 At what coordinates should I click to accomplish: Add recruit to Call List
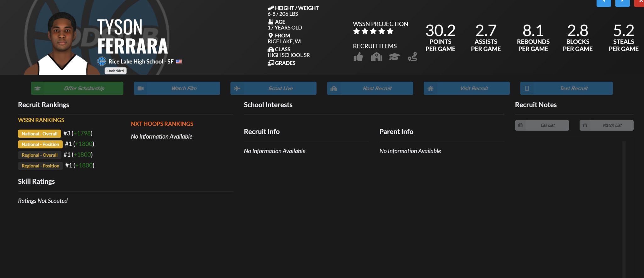coord(542,125)
